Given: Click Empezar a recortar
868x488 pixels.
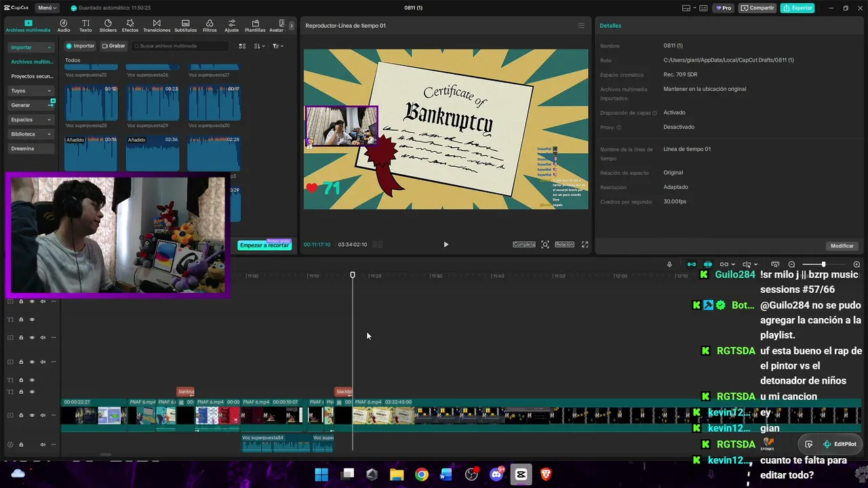Looking at the screenshot, I should tap(264, 245).
